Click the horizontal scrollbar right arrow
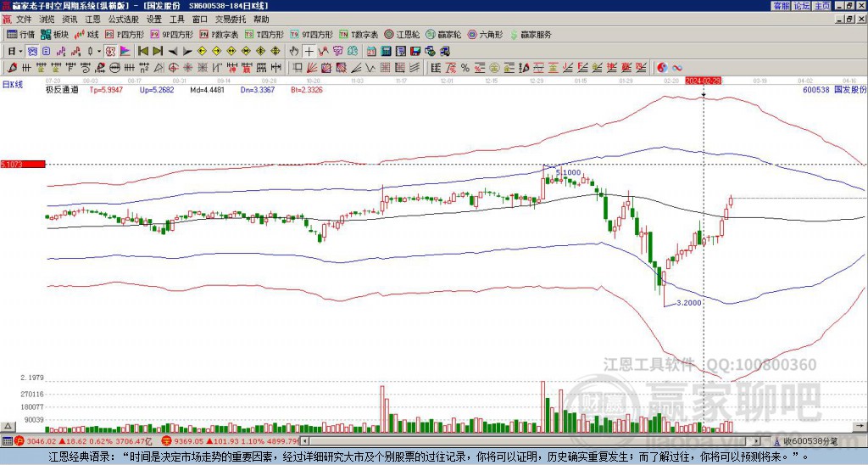The height and width of the screenshot is (465, 868). point(756,441)
